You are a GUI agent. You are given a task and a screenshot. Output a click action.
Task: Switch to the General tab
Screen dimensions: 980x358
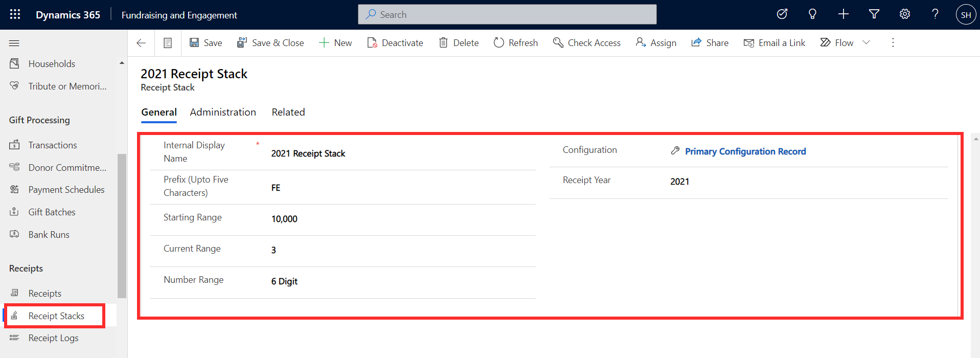coord(159,112)
